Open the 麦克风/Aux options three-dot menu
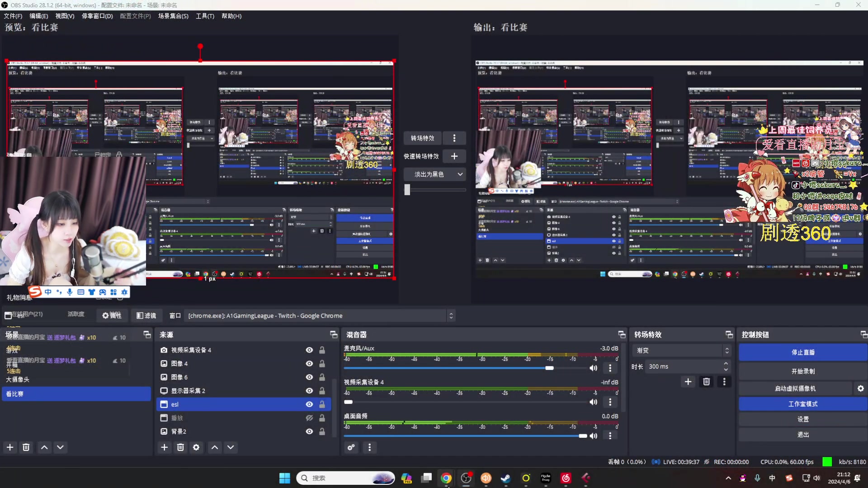The width and height of the screenshot is (868, 488). point(610,368)
